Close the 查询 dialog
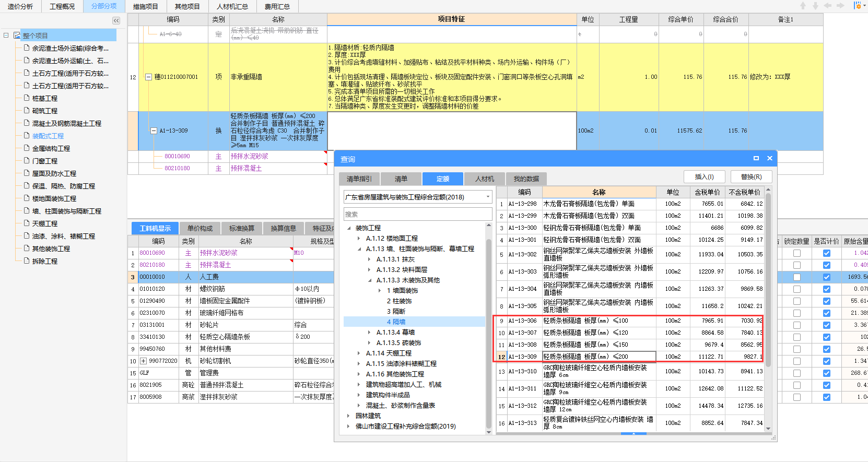Viewport: 868px width, 462px height. [x=769, y=158]
